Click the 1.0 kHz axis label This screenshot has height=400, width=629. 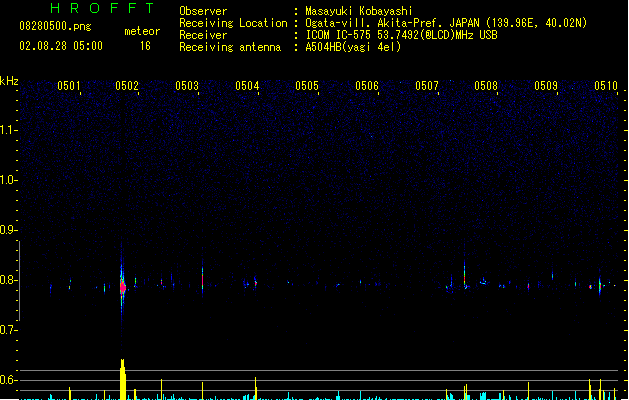[x=8, y=180]
